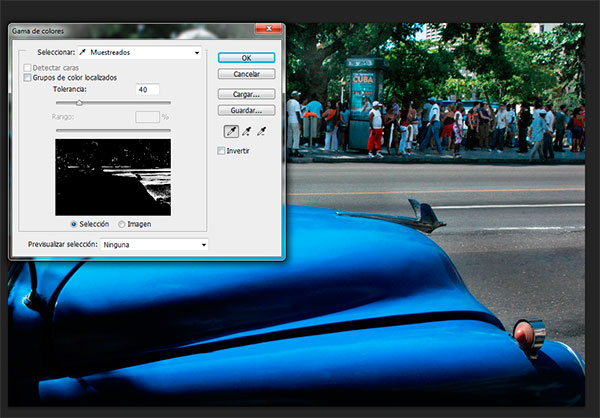Image resolution: width=600 pixels, height=418 pixels.
Task: Select the Eyedropper sampling tool
Action: (x=231, y=132)
